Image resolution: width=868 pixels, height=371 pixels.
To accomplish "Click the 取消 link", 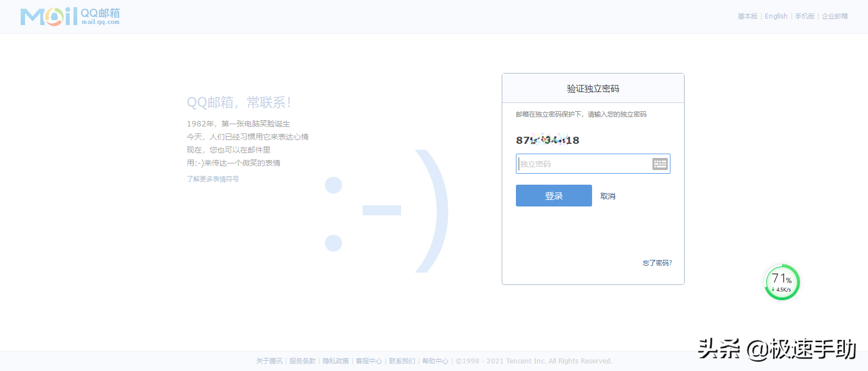I will pos(608,196).
